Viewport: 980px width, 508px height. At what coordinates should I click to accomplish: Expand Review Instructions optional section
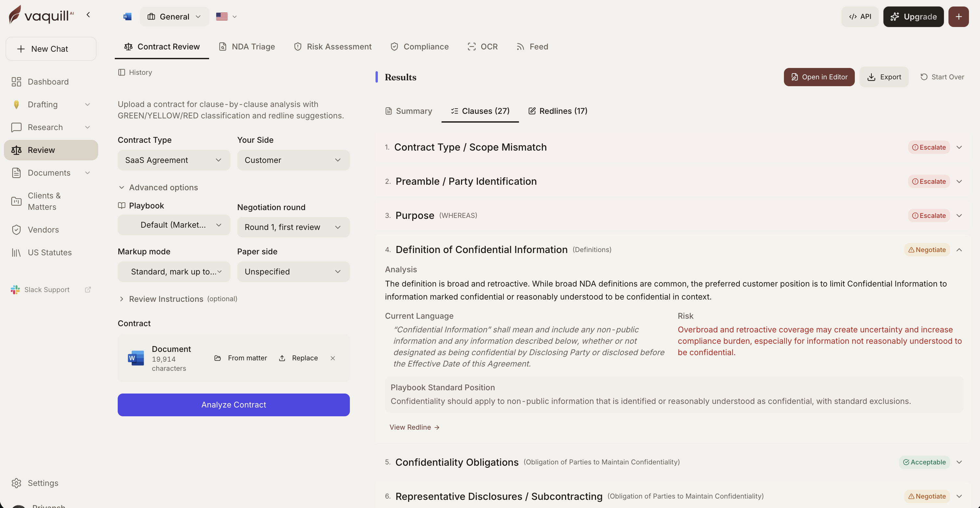point(178,299)
